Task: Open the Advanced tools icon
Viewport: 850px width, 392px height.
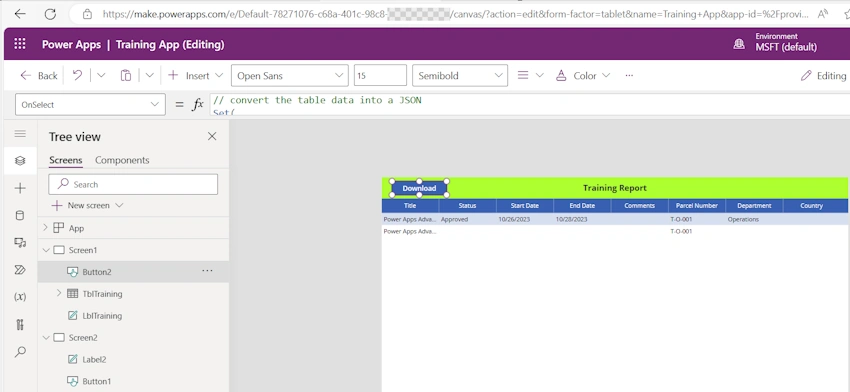Action: [20, 325]
